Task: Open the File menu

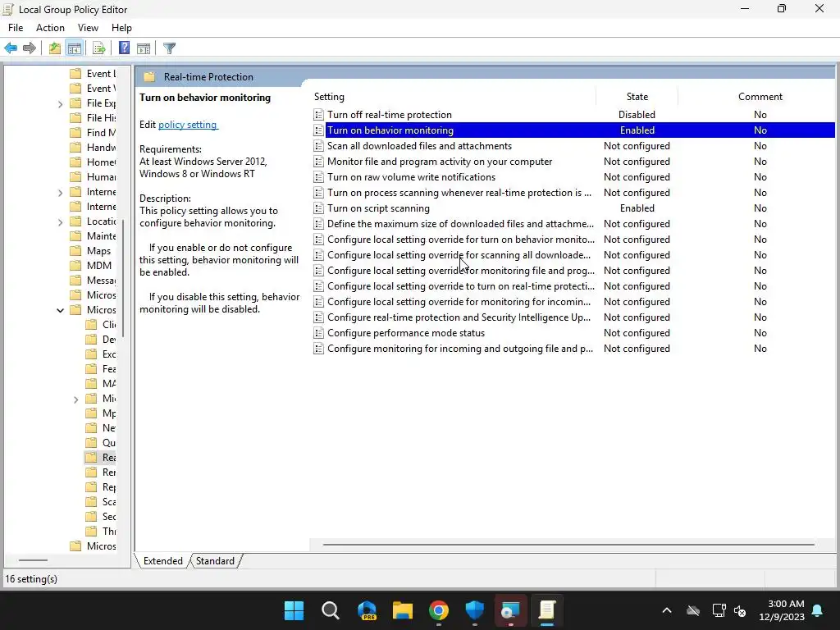Action: tap(16, 28)
